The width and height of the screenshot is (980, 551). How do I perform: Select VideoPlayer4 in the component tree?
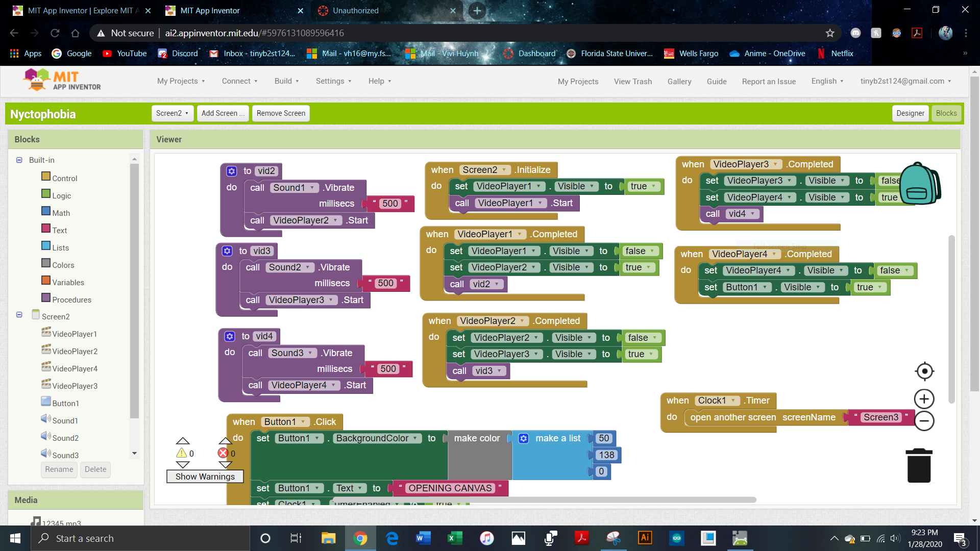(75, 368)
